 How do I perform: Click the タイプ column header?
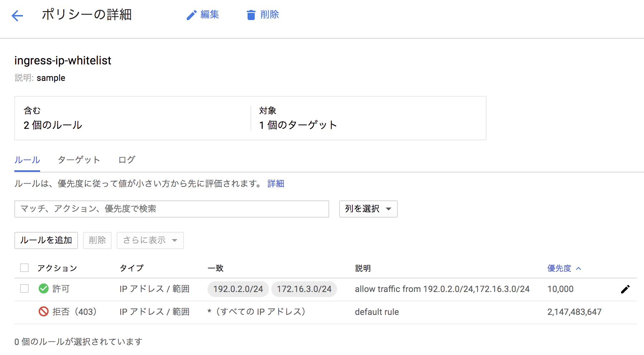click(132, 268)
